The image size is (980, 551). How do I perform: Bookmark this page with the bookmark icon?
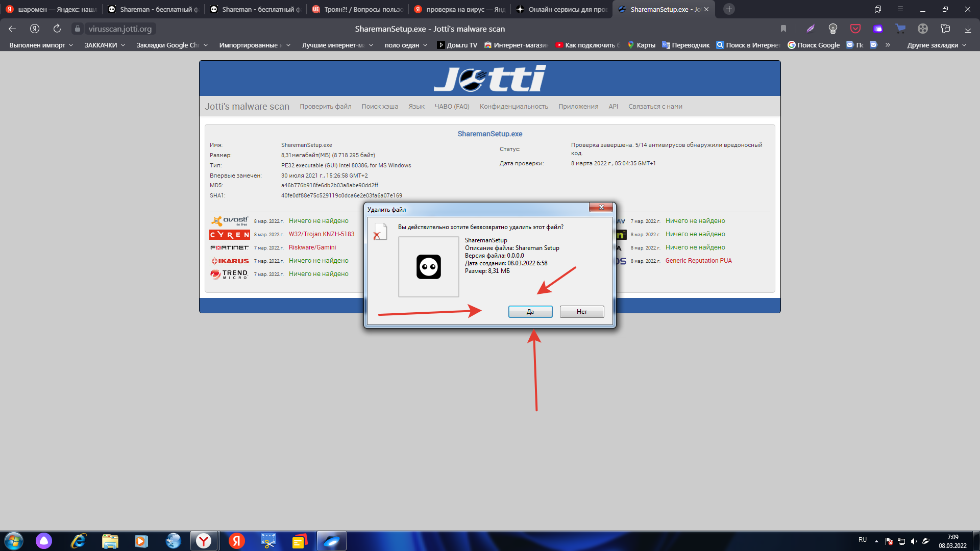click(783, 29)
